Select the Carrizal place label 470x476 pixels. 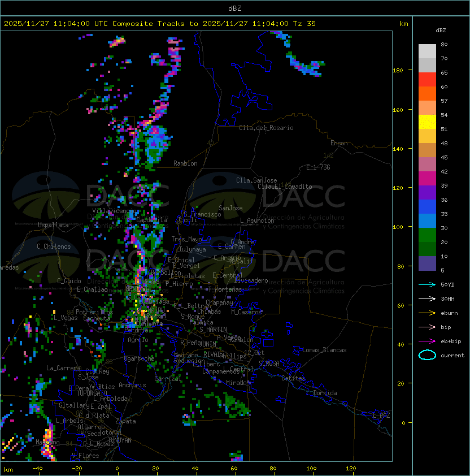click(168, 379)
